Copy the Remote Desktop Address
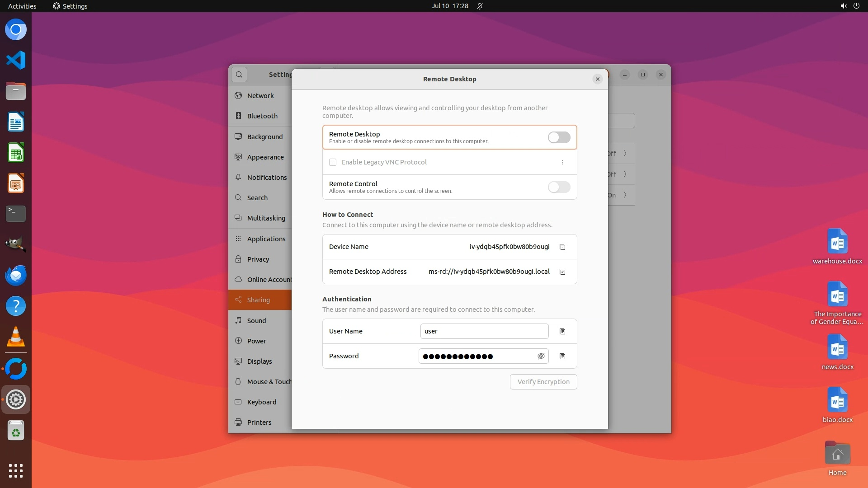 coord(562,272)
